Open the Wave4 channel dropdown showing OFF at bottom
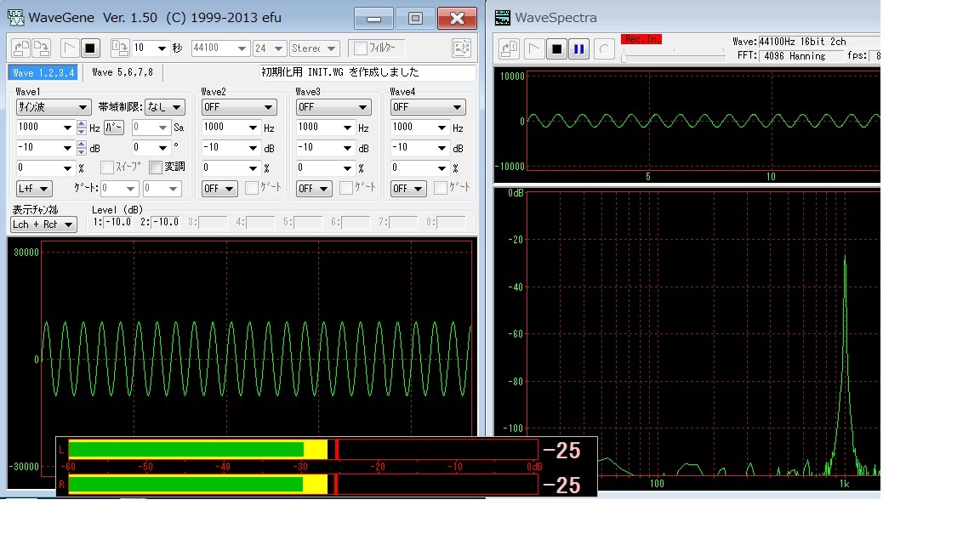 (x=408, y=189)
